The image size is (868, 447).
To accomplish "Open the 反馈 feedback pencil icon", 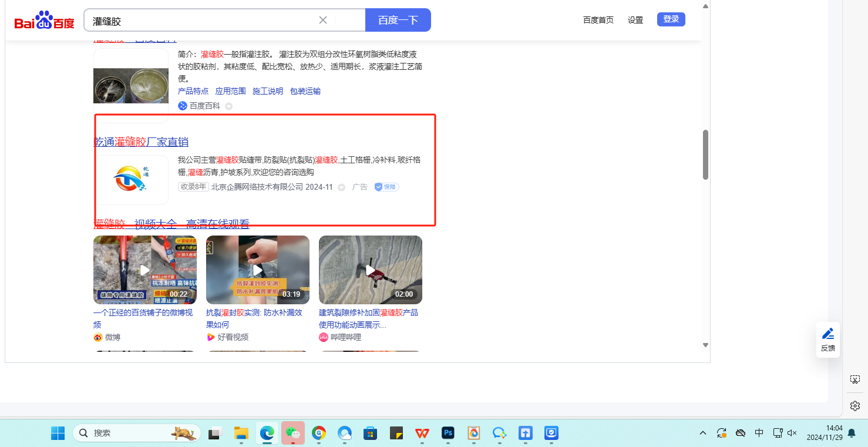I will click(x=828, y=334).
